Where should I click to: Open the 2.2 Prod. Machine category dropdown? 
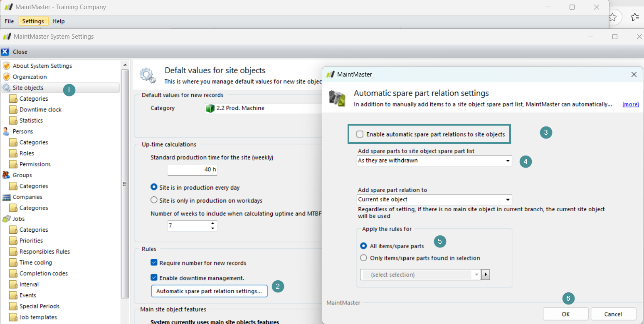click(x=266, y=108)
